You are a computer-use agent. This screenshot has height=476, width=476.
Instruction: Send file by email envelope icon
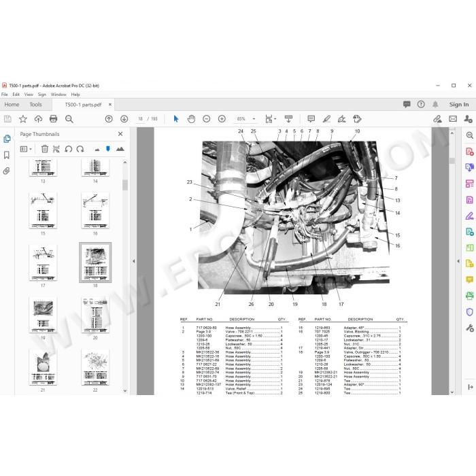tap(453, 119)
